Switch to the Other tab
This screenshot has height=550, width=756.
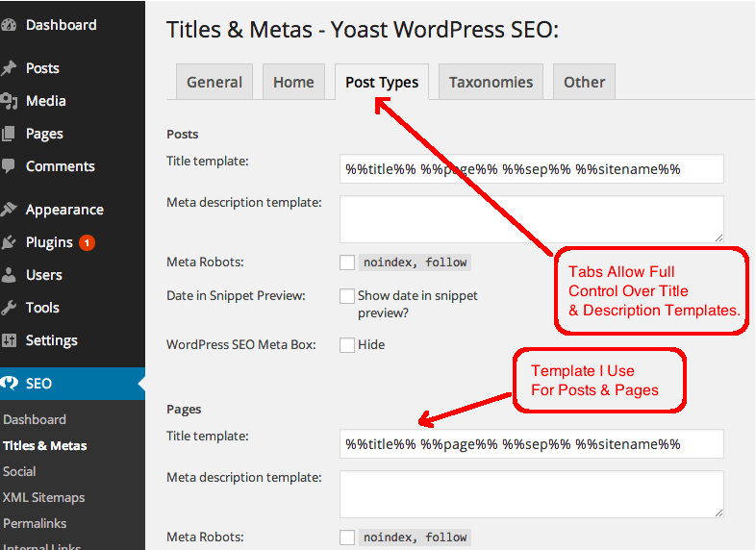585,82
